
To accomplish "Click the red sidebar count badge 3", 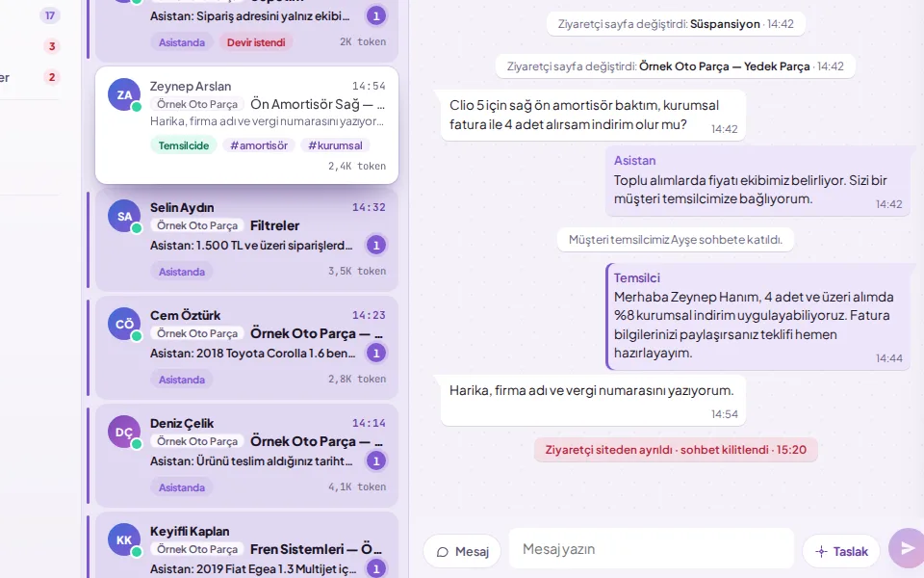I will [52, 46].
